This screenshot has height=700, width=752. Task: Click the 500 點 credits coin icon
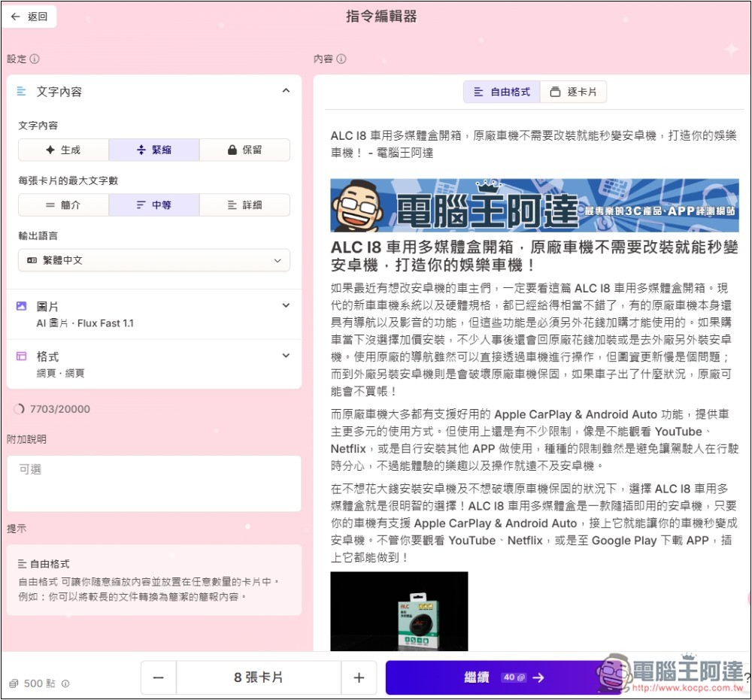pos(14,683)
